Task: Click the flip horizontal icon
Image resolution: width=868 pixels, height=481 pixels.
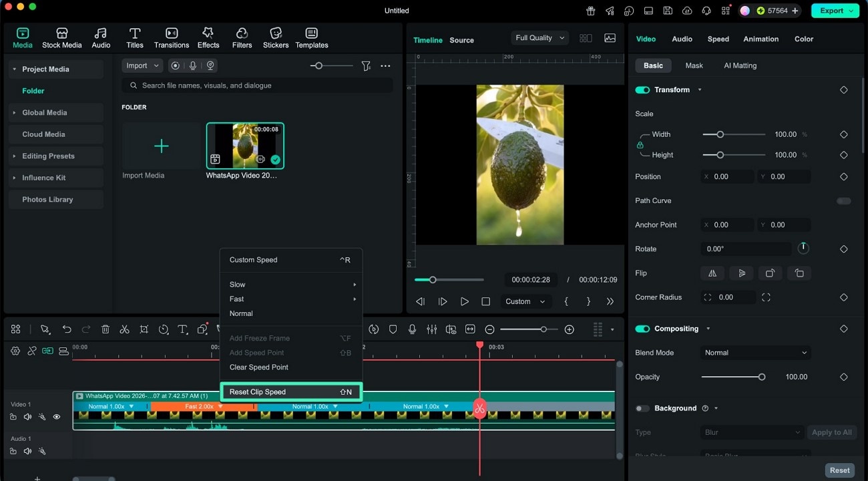Action: 712,273
